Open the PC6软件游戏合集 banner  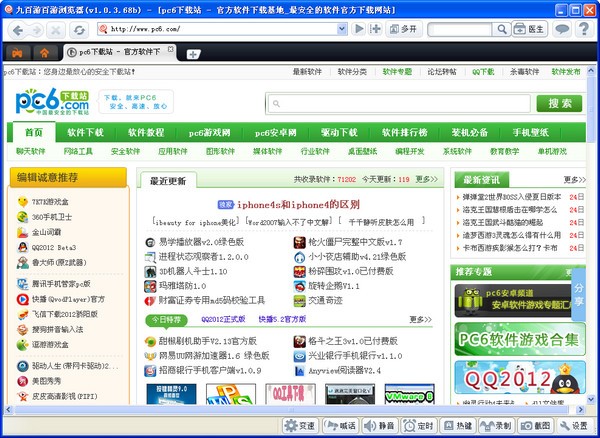(520, 339)
